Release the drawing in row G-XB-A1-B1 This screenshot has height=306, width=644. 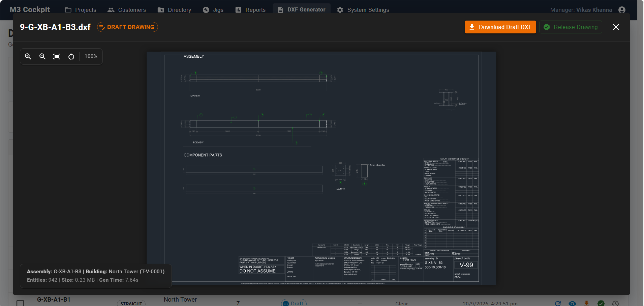601,303
